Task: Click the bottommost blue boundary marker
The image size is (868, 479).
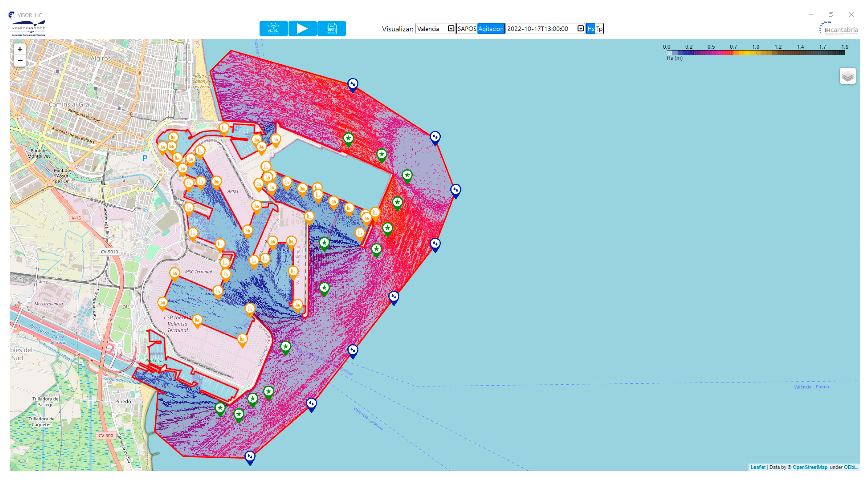Action: point(250,457)
